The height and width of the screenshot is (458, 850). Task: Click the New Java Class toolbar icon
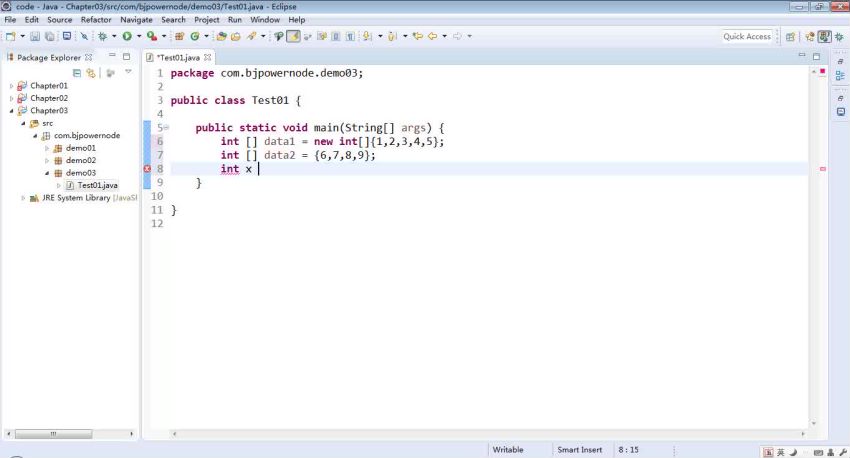[194, 36]
